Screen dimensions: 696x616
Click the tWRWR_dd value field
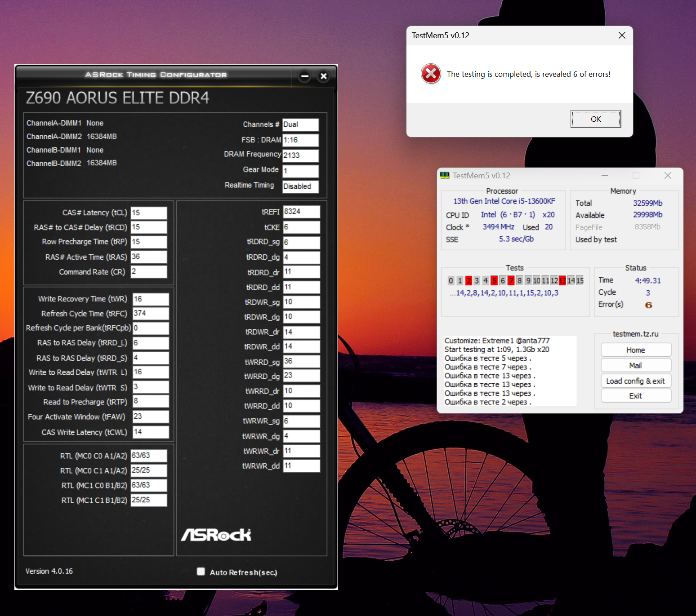[x=302, y=466]
